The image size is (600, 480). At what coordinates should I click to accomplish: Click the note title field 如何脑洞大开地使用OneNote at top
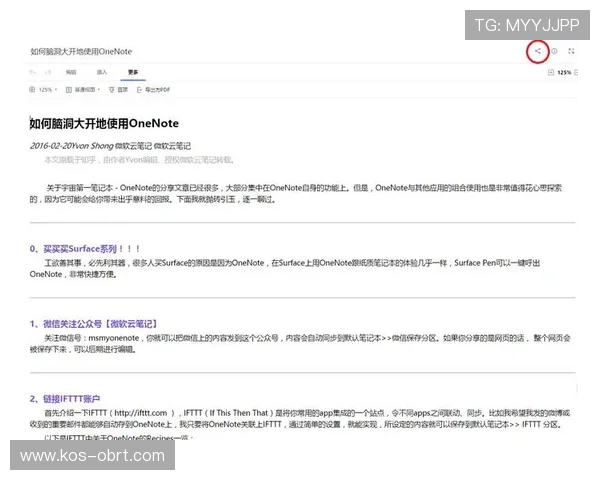coord(81,52)
